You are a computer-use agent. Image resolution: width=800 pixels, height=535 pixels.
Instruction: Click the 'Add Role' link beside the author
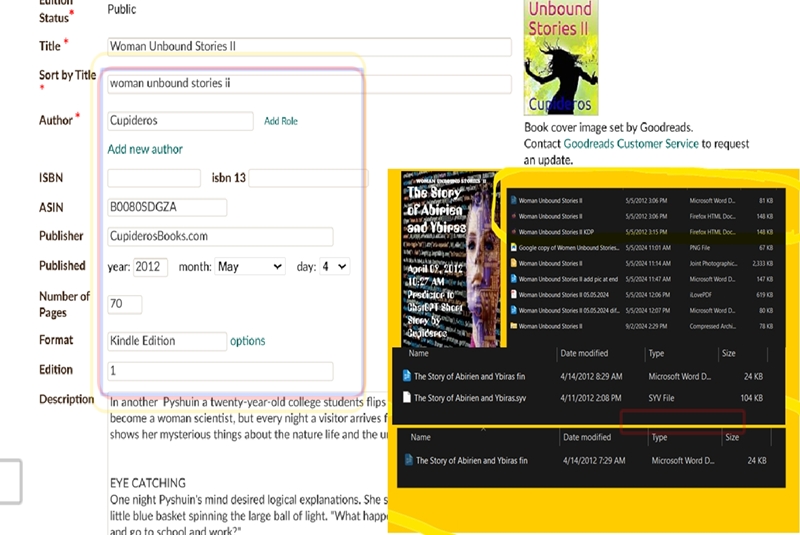[280, 121]
